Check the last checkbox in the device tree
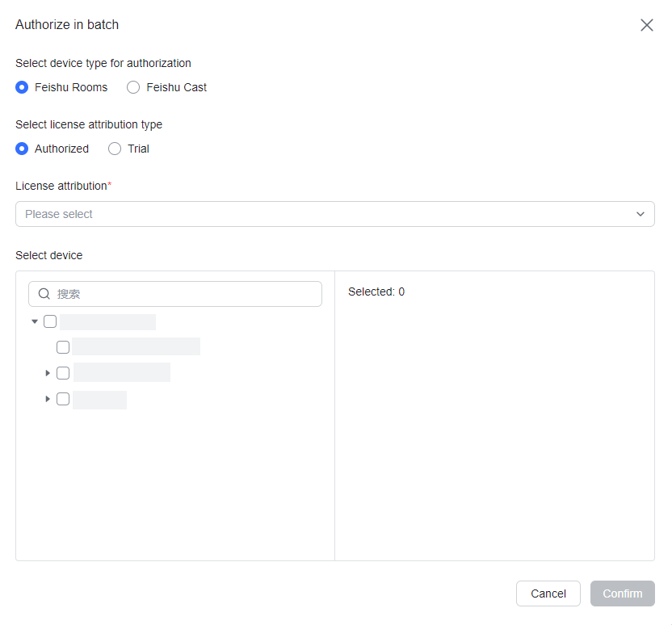Image resolution: width=672 pixels, height=625 pixels. (x=63, y=398)
